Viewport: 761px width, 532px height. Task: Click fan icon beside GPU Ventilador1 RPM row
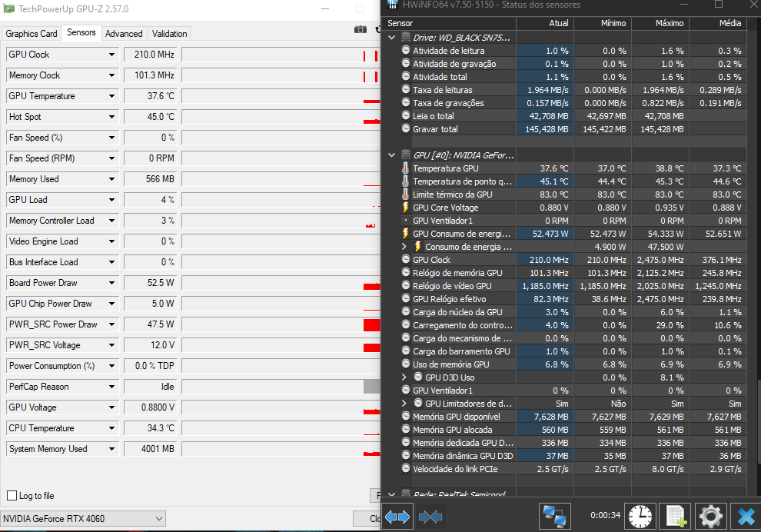(x=406, y=221)
